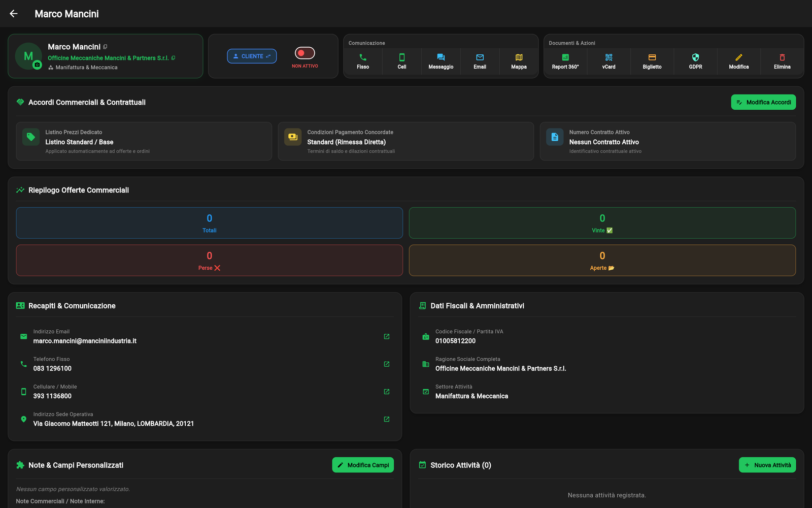Click Settore value Manifattura & Meccanica
812x508 pixels.
(x=471, y=396)
